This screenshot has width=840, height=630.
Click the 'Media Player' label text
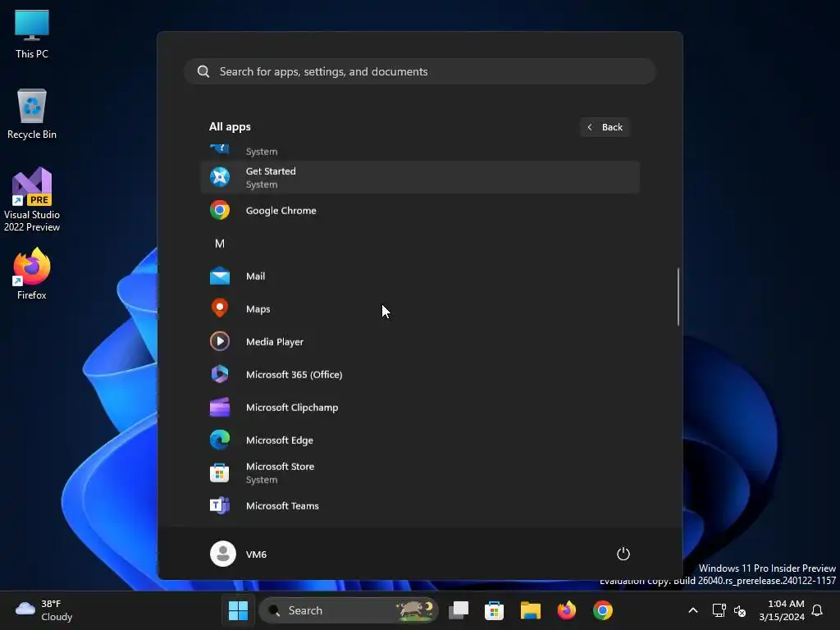coord(274,342)
